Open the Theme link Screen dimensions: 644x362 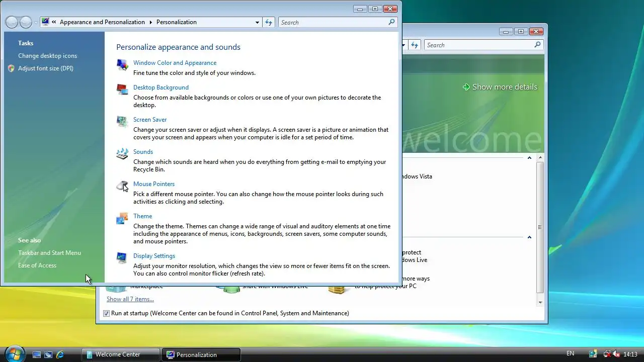click(x=142, y=216)
